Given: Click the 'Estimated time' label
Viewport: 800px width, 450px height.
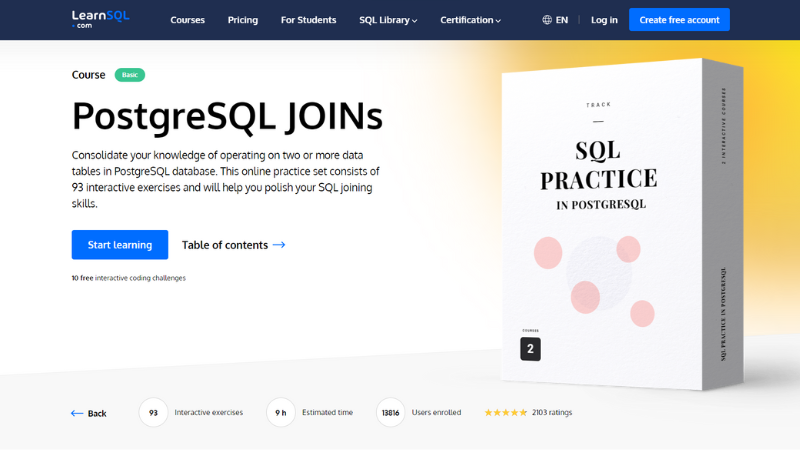Looking at the screenshot, I should (x=328, y=412).
